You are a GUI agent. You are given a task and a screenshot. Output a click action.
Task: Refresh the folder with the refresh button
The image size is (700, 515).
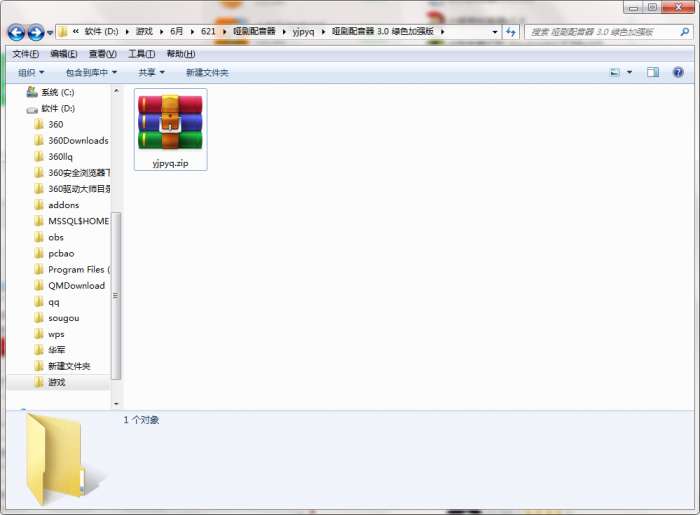511,32
